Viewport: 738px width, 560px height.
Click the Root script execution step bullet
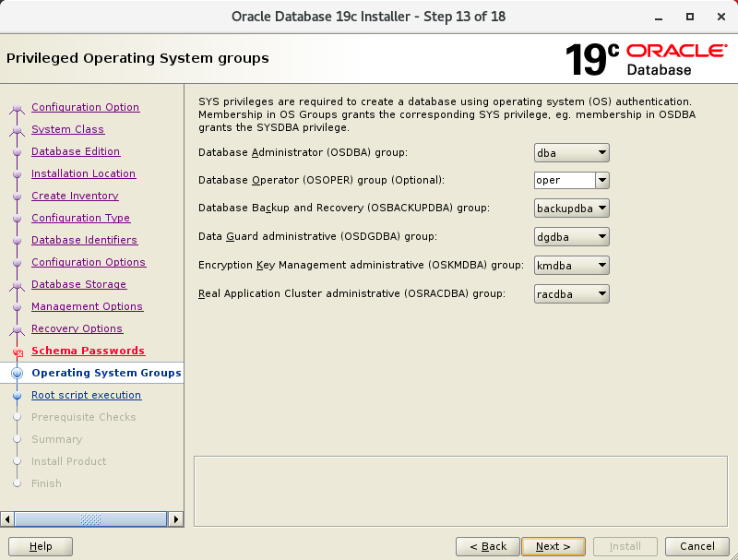(17, 395)
